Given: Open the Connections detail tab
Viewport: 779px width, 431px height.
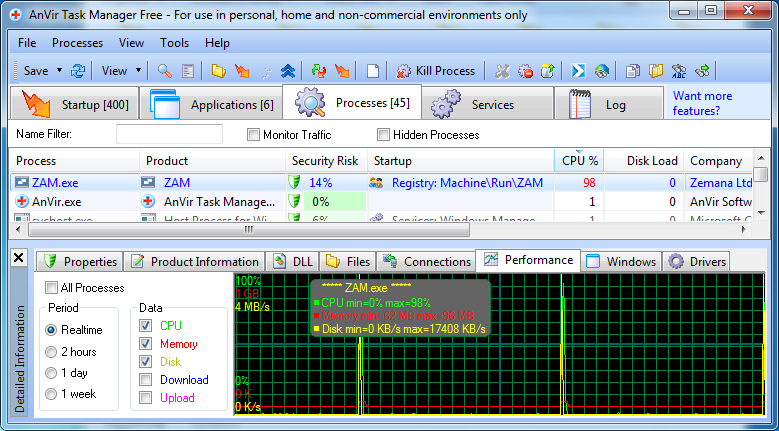Looking at the screenshot, I should pyautogui.click(x=426, y=261).
